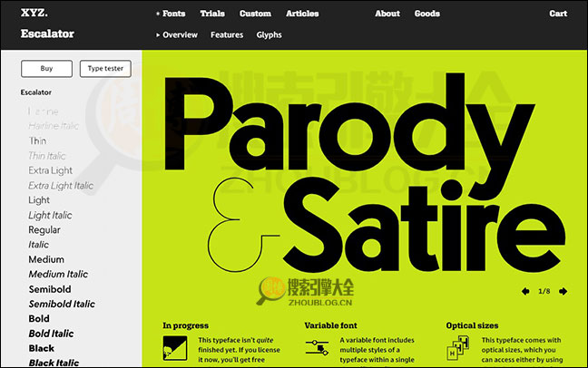588x368 pixels.
Task: Select the Semibold style
Action: [x=50, y=289]
